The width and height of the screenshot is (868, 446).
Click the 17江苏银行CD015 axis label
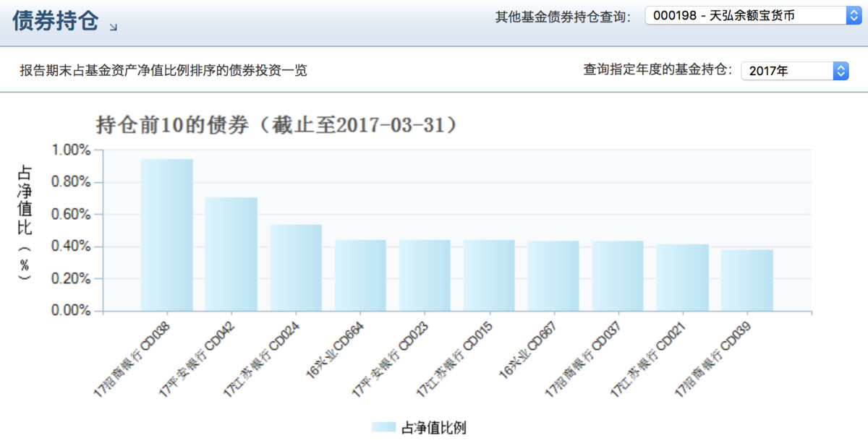pos(454,361)
